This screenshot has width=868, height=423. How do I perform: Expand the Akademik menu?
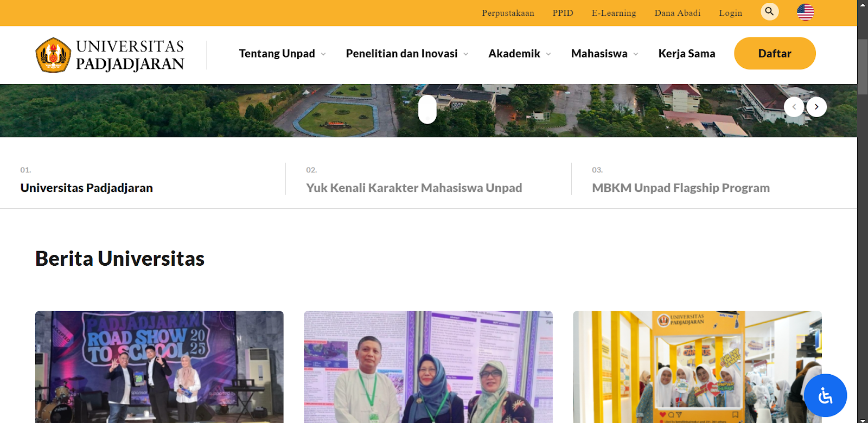(520, 54)
